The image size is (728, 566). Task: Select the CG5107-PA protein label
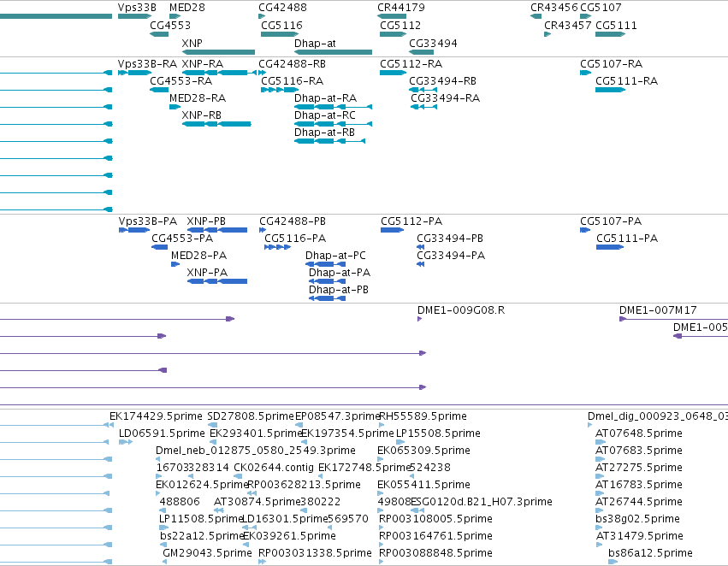611,221
